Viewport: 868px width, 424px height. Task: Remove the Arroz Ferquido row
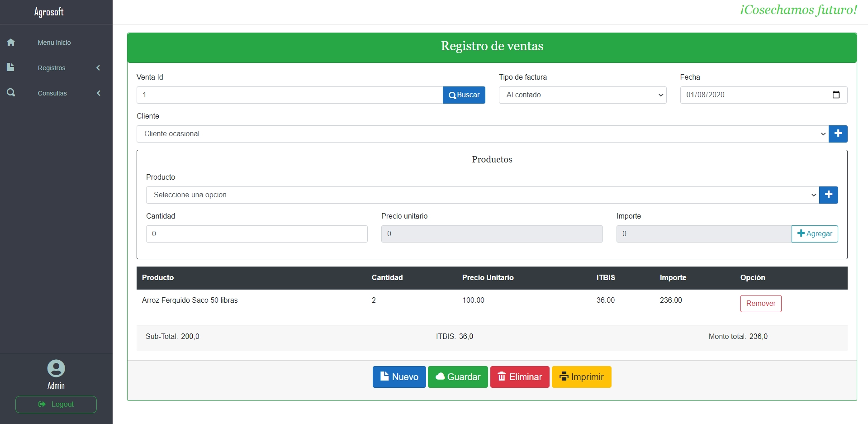(761, 304)
